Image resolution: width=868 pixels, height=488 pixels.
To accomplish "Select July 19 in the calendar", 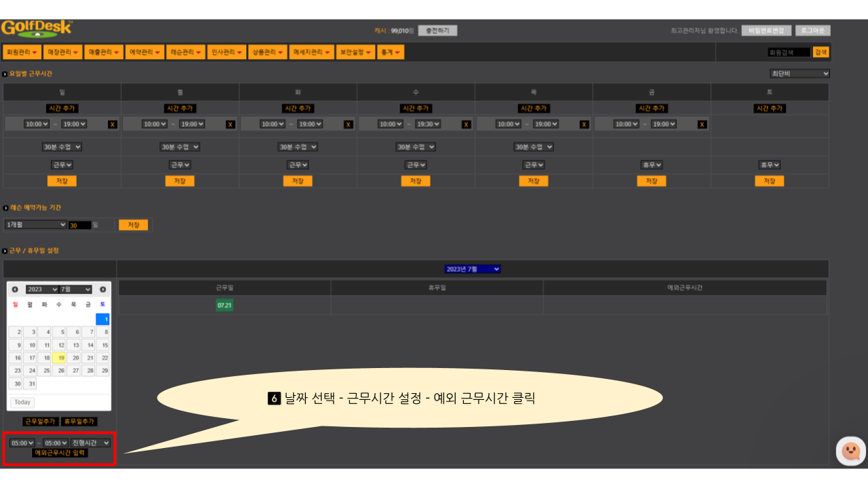I will click(x=61, y=358).
